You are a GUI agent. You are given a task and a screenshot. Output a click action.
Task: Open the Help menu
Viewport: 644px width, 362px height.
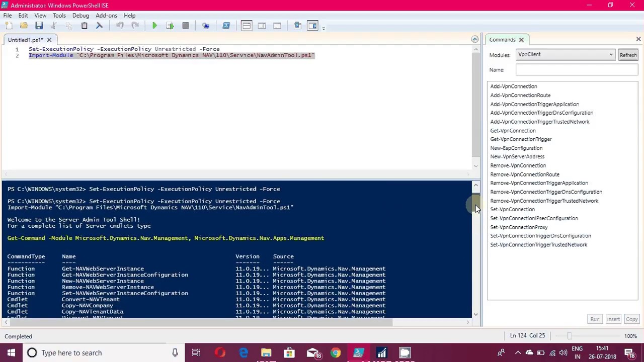[129, 16]
